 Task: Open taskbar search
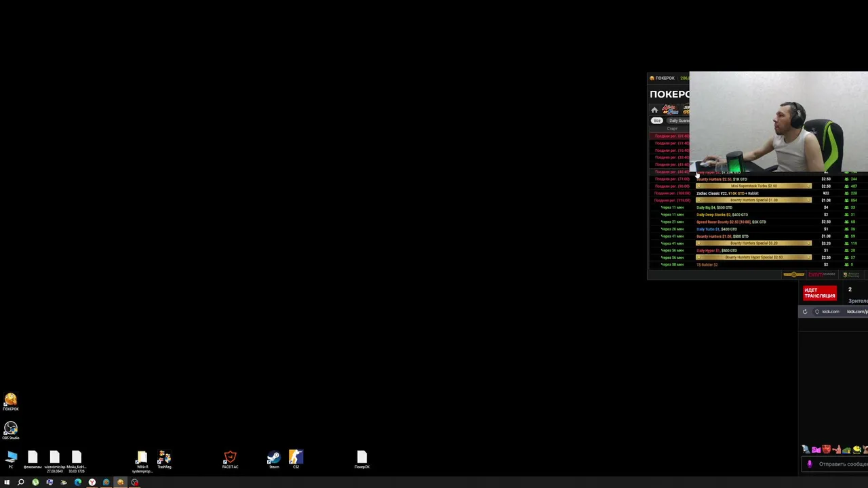(21, 483)
